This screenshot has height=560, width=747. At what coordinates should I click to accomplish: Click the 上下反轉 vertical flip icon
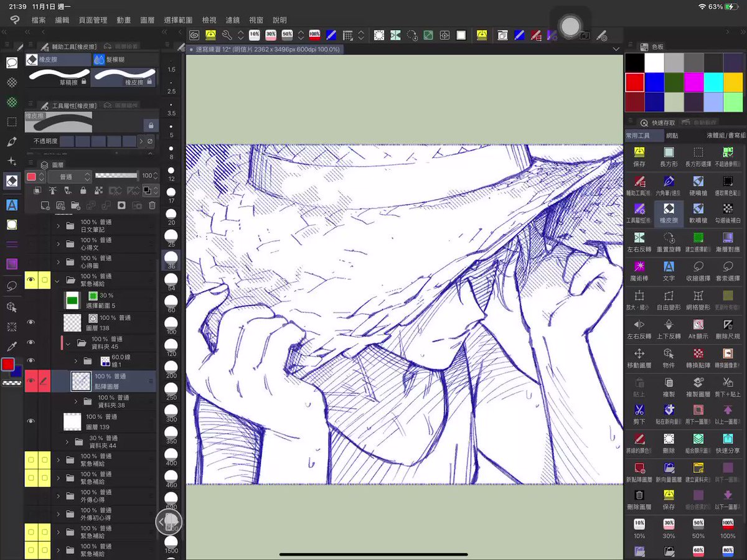tap(669, 328)
